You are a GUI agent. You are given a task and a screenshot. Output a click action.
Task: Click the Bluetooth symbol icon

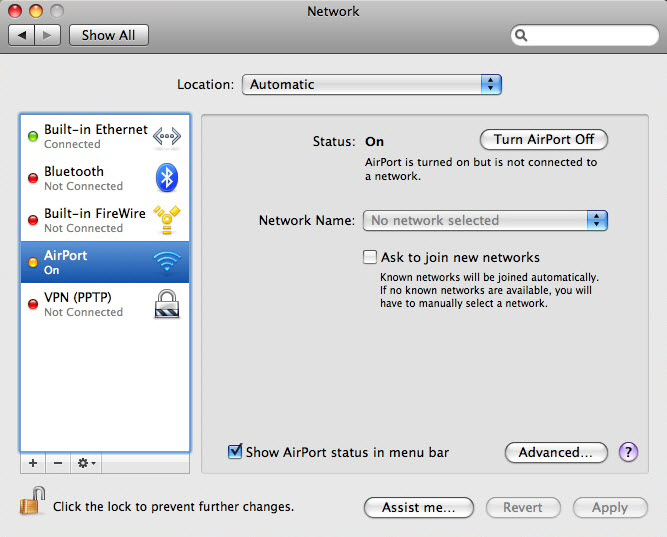[166, 178]
